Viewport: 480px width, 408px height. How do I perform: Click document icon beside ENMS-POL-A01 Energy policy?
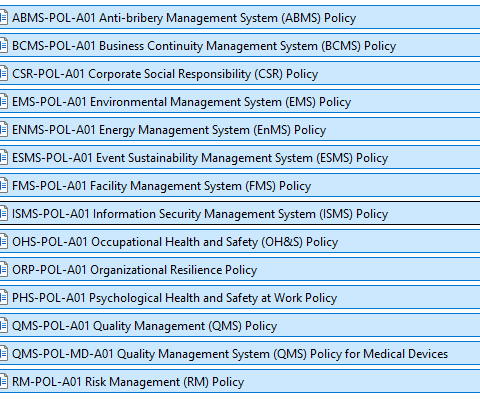pos(4,129)
